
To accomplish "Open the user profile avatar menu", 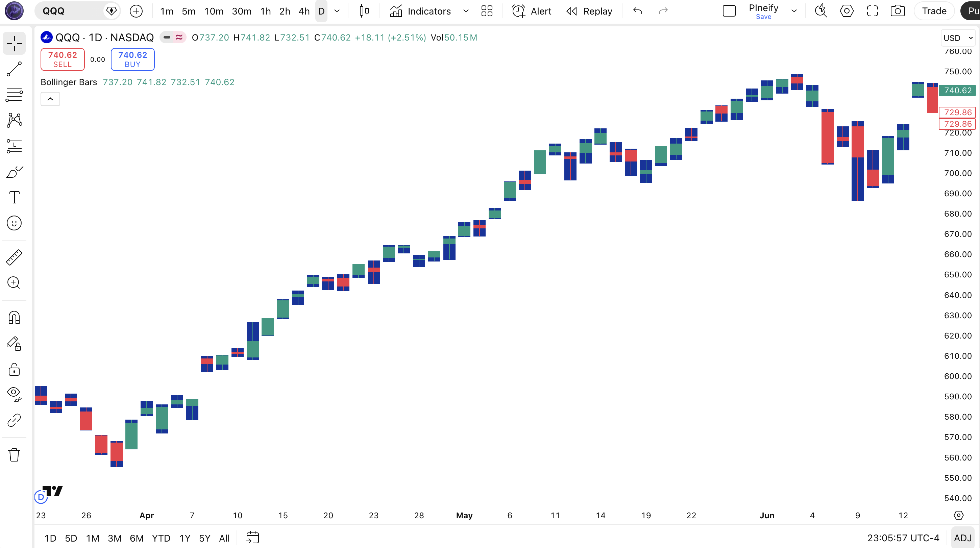I will coord(14,11).
